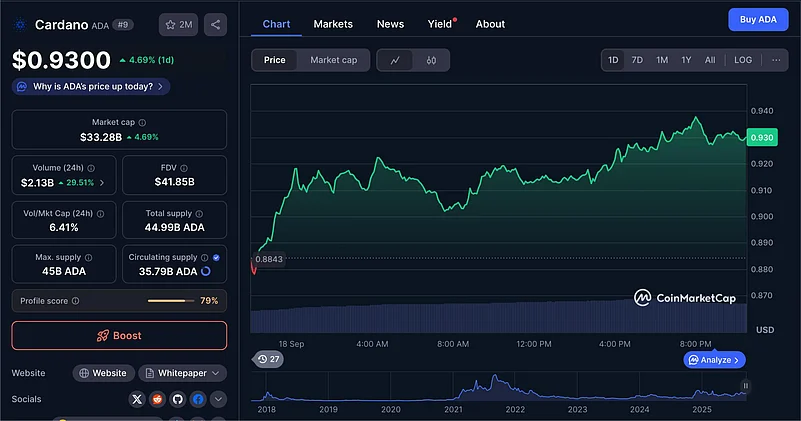The width and height of the screenshot is (801, 421).
Task: Open the Yield tab
Action: (440, 24)
